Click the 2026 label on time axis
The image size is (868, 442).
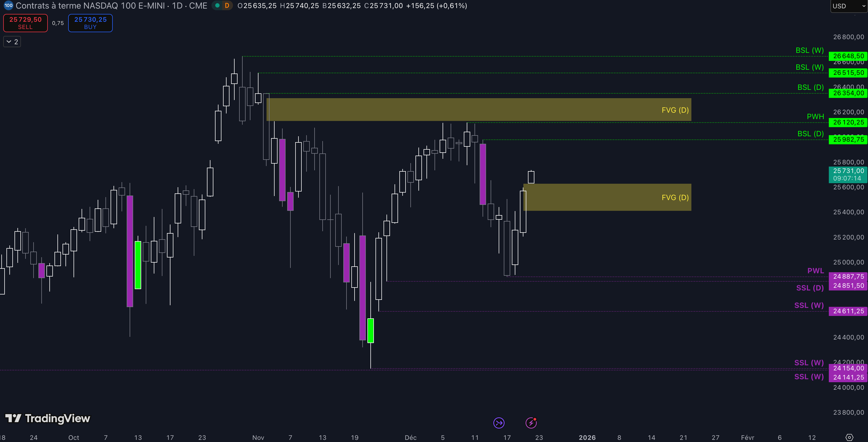[587, 437]
